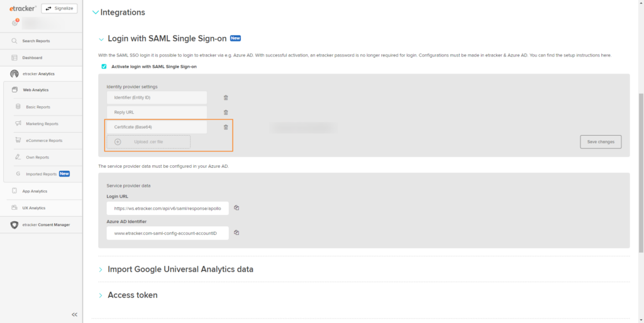This screenshot has width=644, height=323.
Task: Click trash icon beside Reply URL
Action: [x=226, y=112]
